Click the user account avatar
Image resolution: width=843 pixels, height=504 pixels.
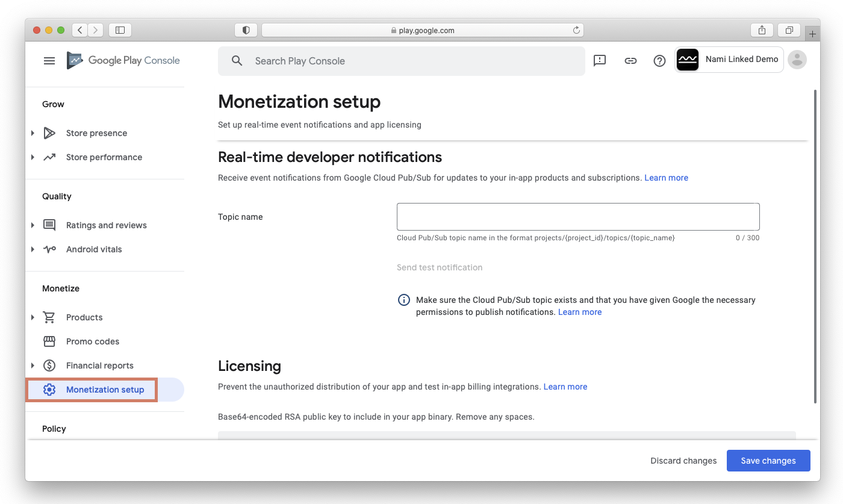click(797, 60)
